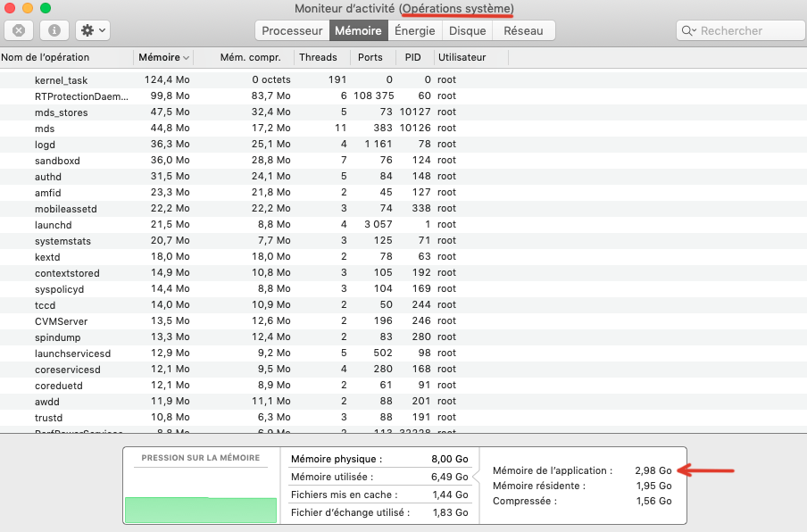Select the trustd process
Viewport: 807px width, 532px height.
[x=403, y=417]
